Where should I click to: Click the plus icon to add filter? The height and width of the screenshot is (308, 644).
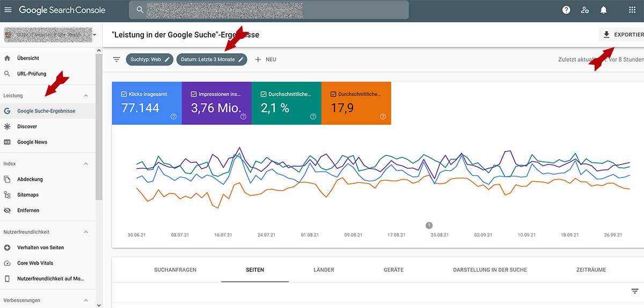(x=258, y=59)
